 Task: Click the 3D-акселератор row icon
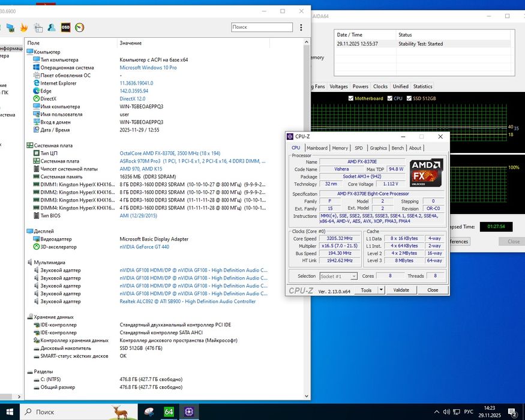coord(37,247)
